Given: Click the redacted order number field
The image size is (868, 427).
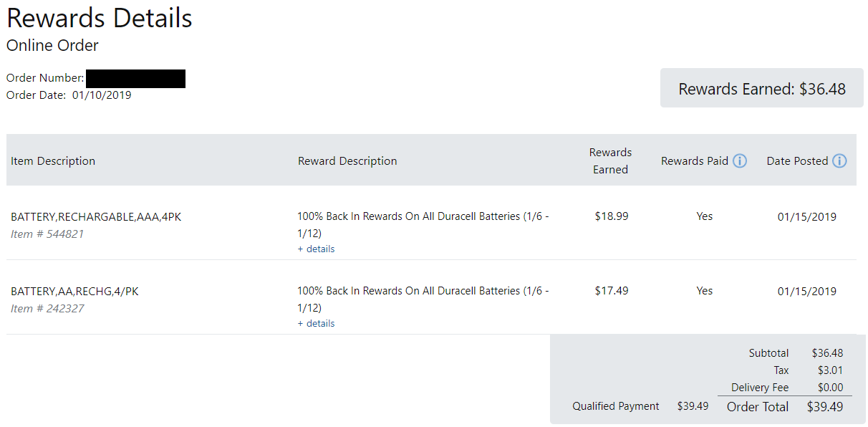Looking at the screenshot, I should click(x=135, y=78).
